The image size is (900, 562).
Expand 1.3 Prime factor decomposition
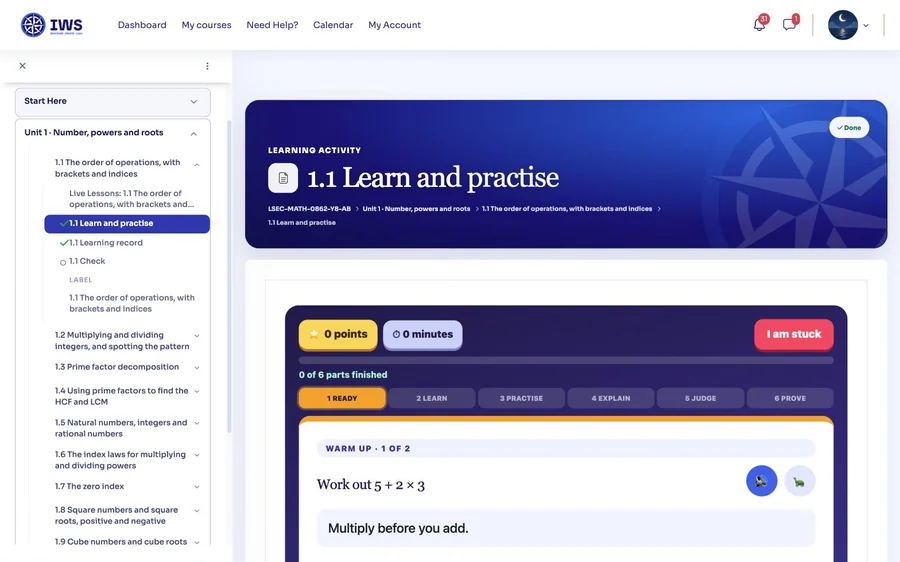(x=197, y=367)
